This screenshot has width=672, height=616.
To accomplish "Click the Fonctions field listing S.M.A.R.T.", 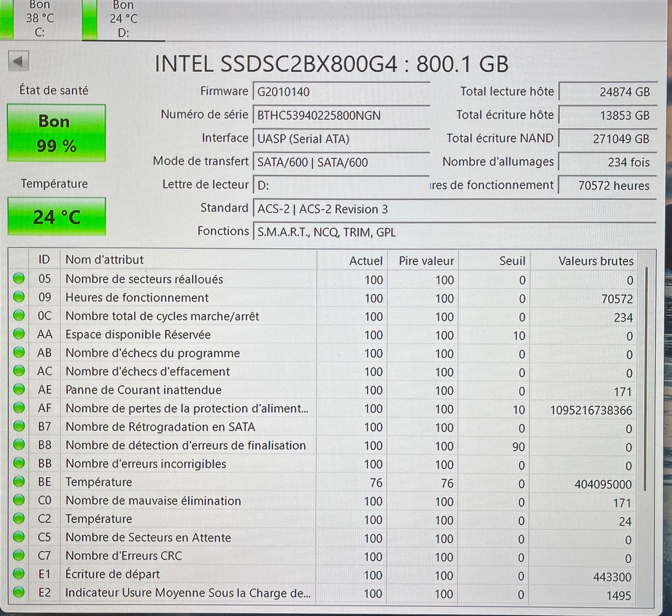I will [x=454, y=232].
